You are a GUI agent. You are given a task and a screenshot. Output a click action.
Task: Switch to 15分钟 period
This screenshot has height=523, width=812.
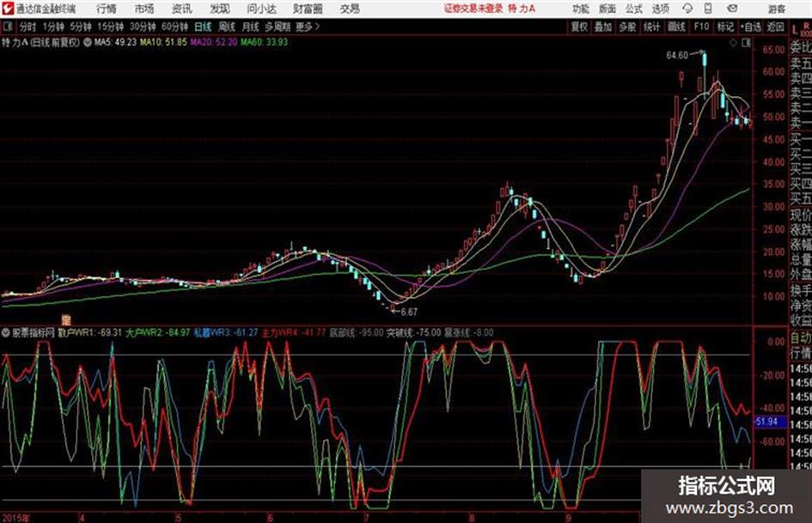pos(111,27)
